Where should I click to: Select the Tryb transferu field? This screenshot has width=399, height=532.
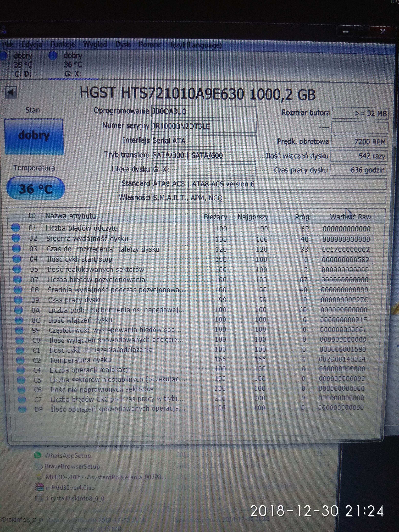tap(204, 155)
